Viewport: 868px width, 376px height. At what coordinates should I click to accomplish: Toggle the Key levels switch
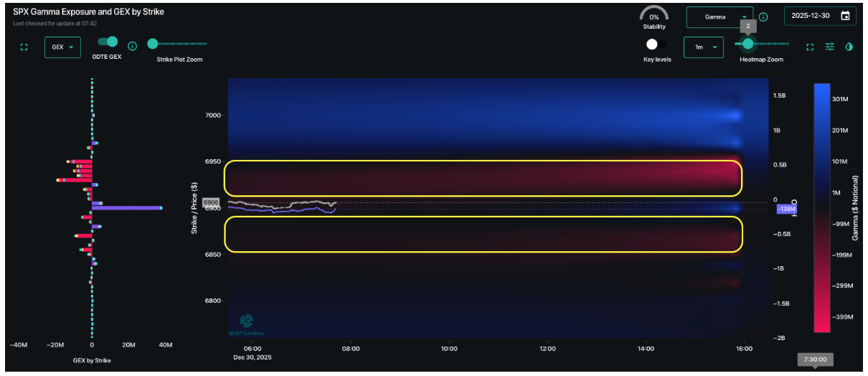coord(656,44)
